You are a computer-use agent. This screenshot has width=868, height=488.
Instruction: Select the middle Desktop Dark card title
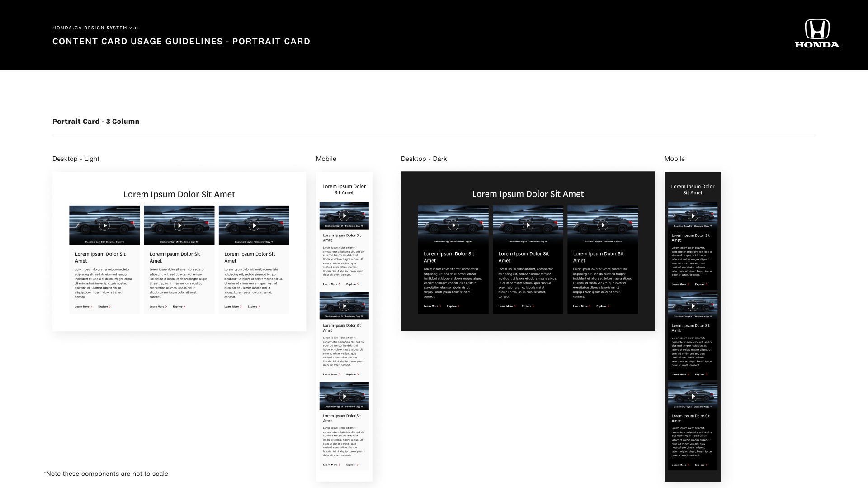(524, 257)
